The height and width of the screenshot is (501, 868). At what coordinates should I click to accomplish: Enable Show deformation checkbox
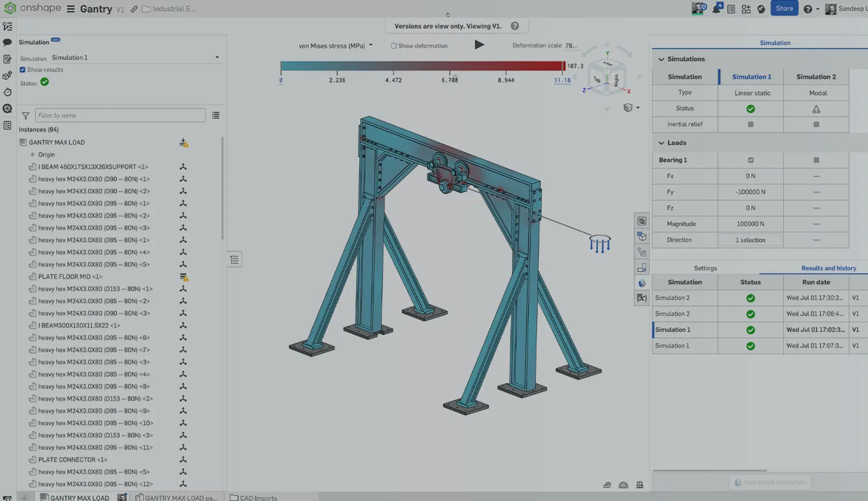(x=394, y=46)
